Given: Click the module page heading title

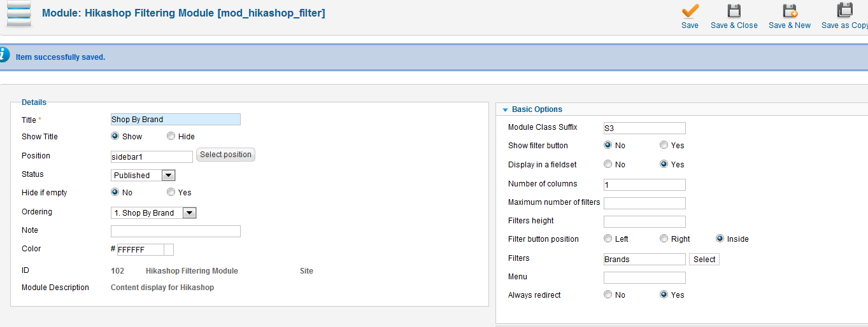Looking at the screenshot, I should 183,12.
